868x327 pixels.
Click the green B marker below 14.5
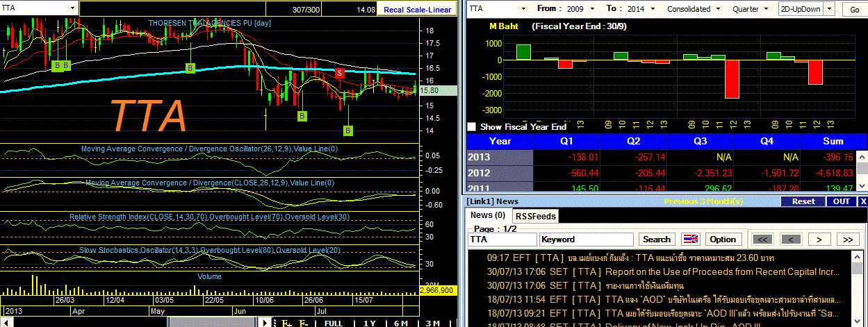[348, 130]
